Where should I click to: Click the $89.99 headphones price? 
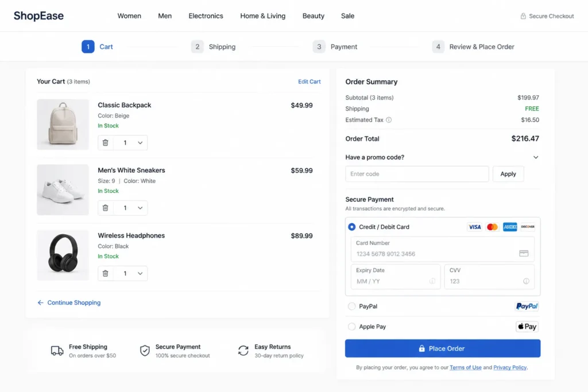(x=301, y=236)
